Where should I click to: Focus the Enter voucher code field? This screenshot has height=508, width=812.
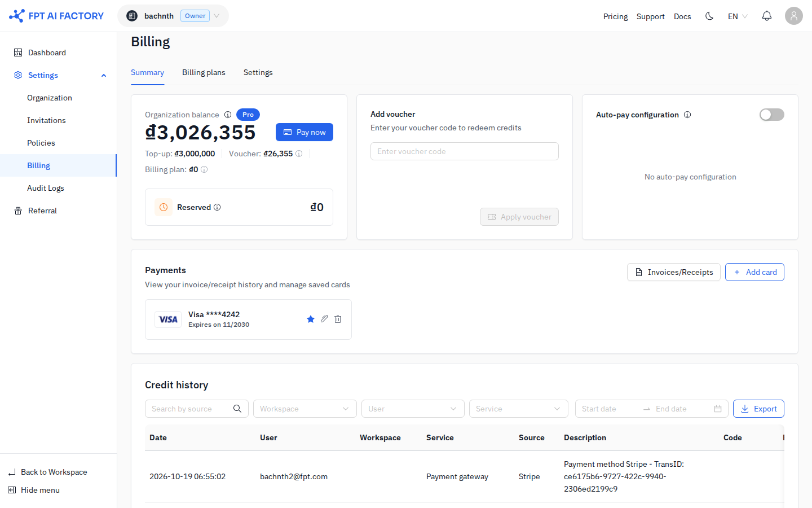pyautogui.click(x=465, y=151)
